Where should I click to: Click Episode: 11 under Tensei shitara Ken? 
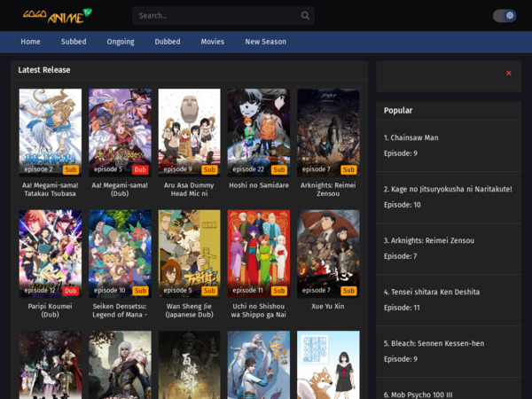tap(402, 308)
